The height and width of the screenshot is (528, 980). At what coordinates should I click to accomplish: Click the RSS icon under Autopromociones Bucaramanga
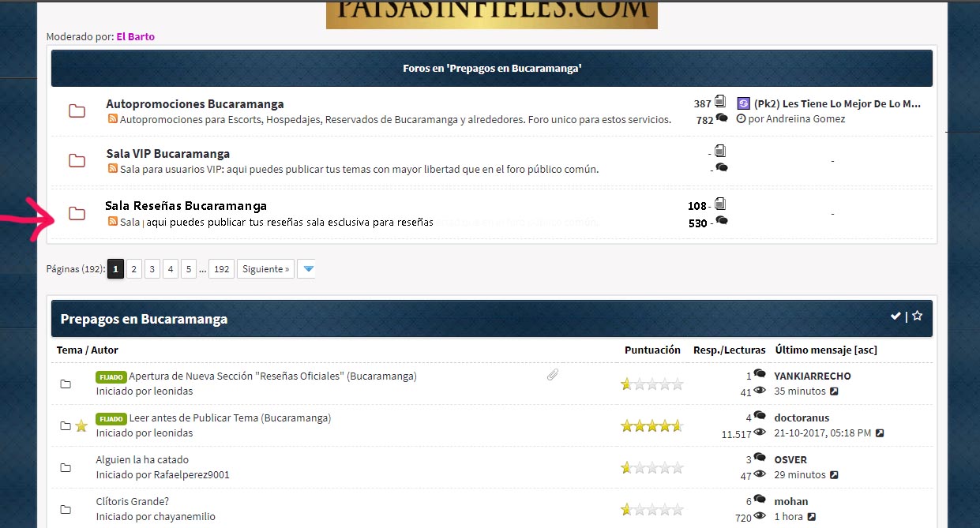112,119
